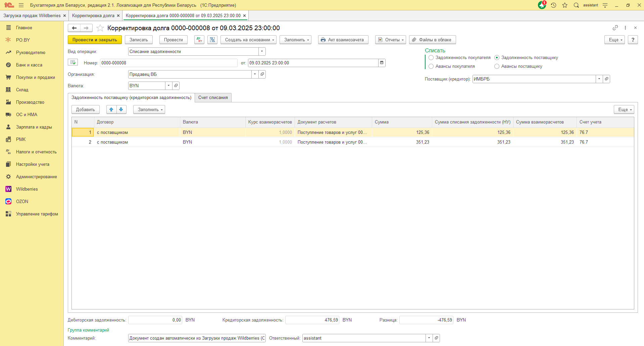The width and height of the screenshot is (644, 346).
Task: Click into the Комментарий input field
Action: click(196, 338)
